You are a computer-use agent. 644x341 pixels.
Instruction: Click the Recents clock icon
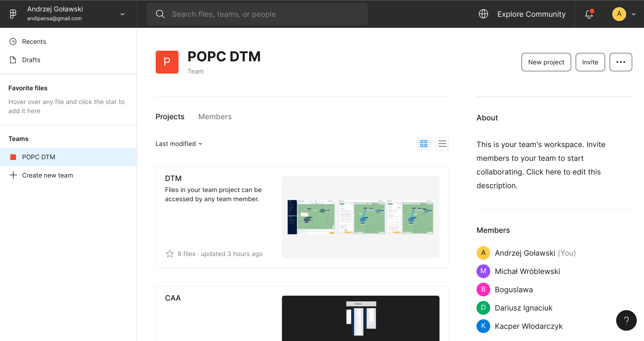pyautogui.click(x=13, y=42)
